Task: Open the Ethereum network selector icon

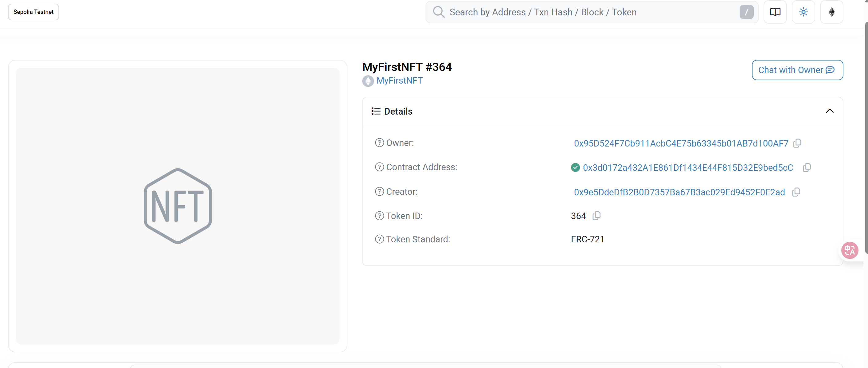Action: (x=831, y=12)
